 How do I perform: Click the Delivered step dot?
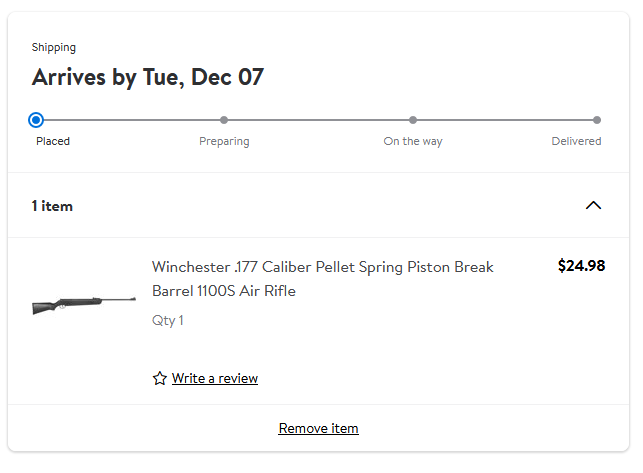coord(597,120)
